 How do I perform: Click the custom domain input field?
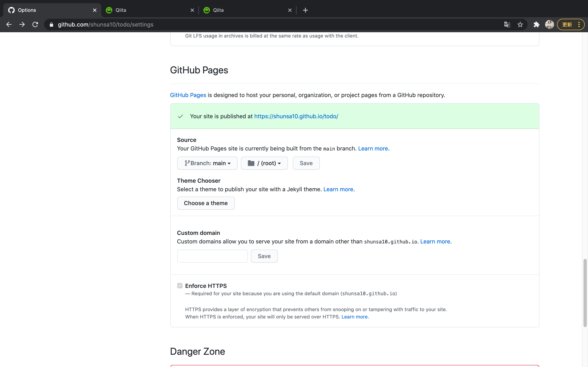coord(213,256)
